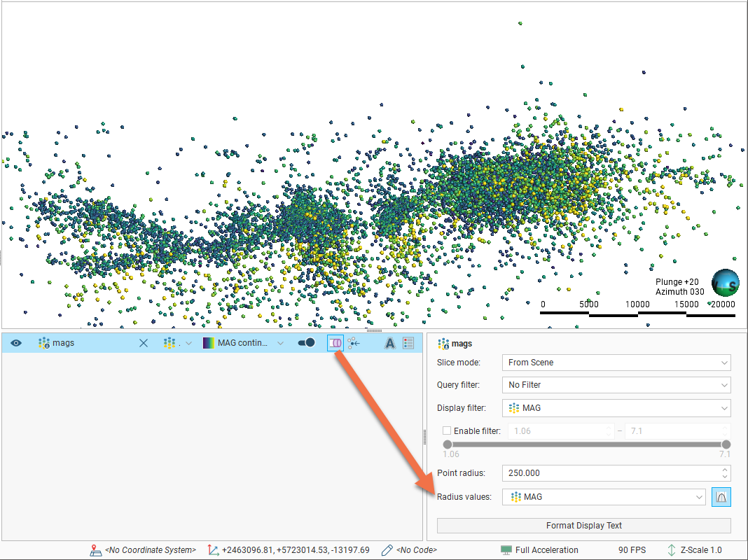This screenshot has height=560, width=748.
Task: Click Full Acceleration in the status bar
Action: coord(539,550)
